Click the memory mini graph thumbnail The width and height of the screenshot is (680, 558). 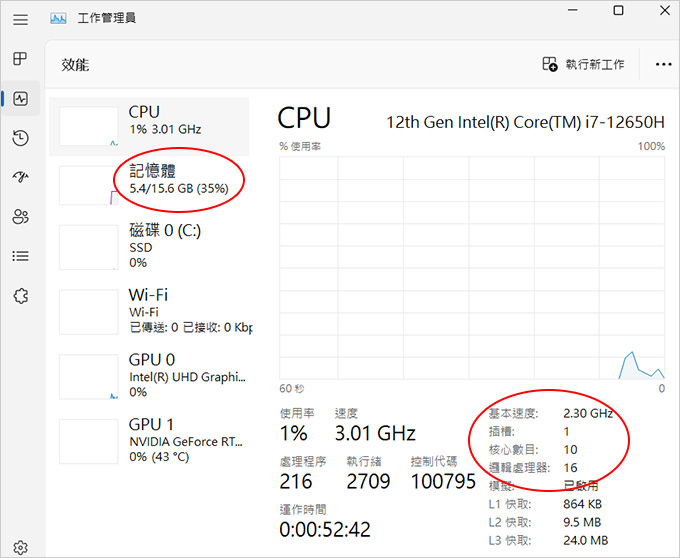tap(88, 185)
